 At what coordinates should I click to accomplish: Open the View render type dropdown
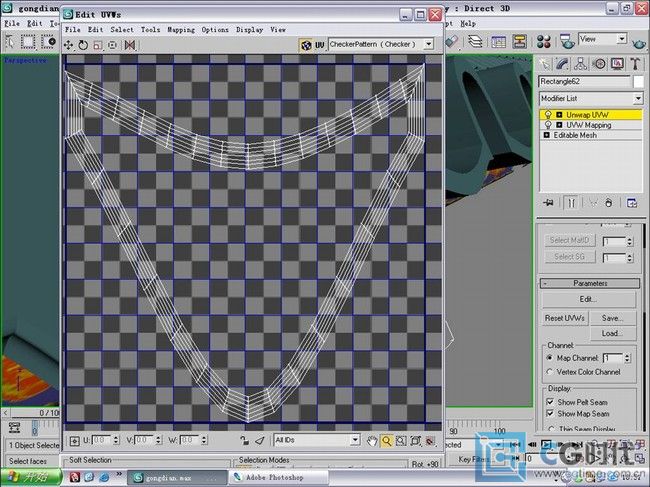point(621,39)
